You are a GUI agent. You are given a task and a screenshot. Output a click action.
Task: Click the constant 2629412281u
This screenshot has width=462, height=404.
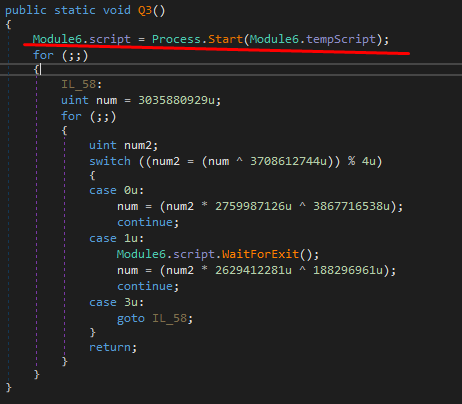(x=253, y=270)
